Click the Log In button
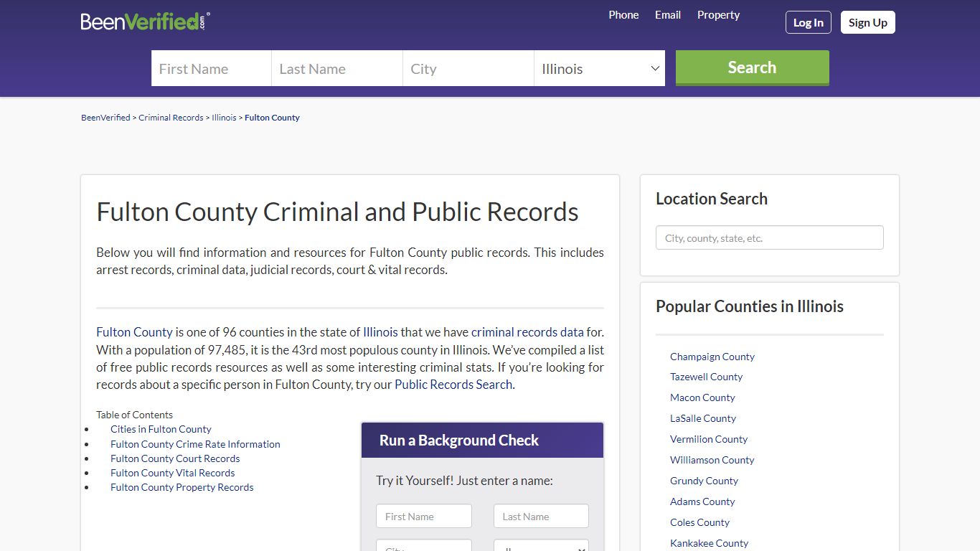Screen dimensions: 980x551 tap(809, 22)
